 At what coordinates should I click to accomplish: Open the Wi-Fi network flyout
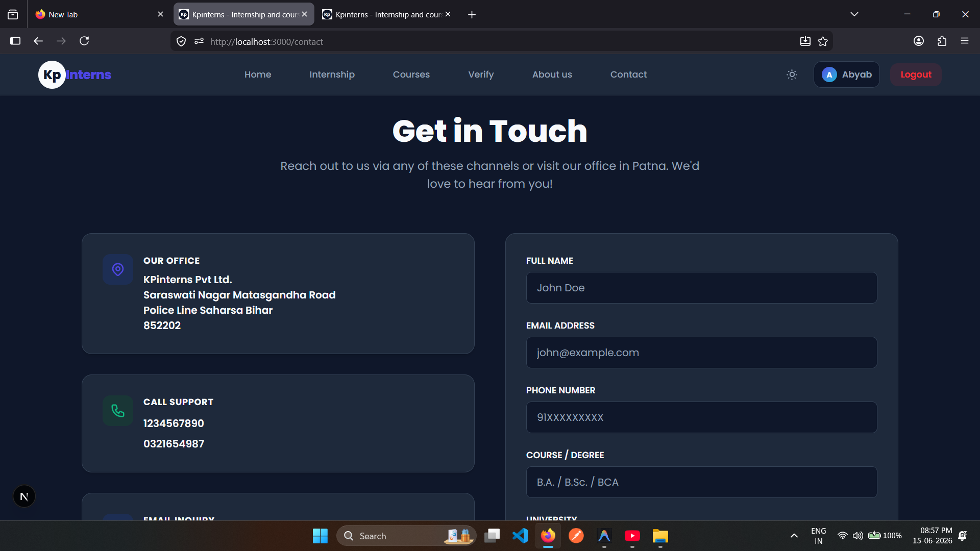(842, 536)
